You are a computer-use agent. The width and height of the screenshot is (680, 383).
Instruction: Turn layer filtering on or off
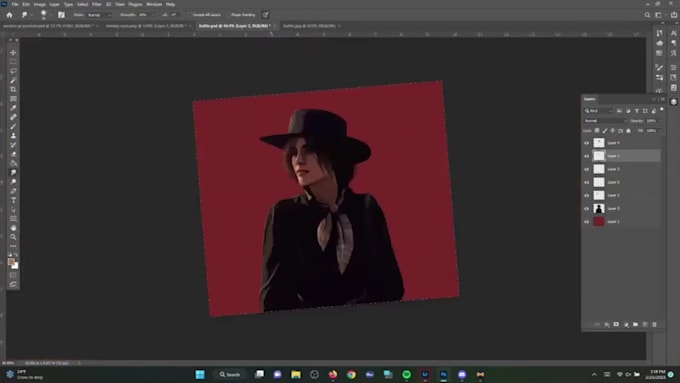[662, 110]
